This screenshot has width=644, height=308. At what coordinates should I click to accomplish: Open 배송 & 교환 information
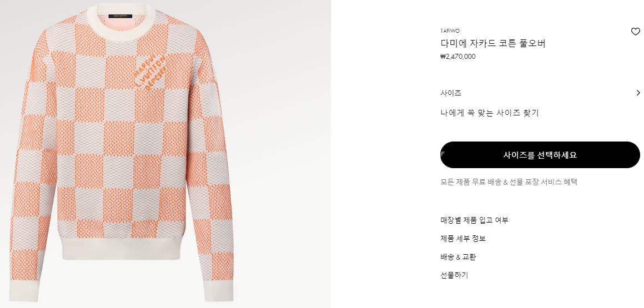pyautogui.click(x=458, y=257)
